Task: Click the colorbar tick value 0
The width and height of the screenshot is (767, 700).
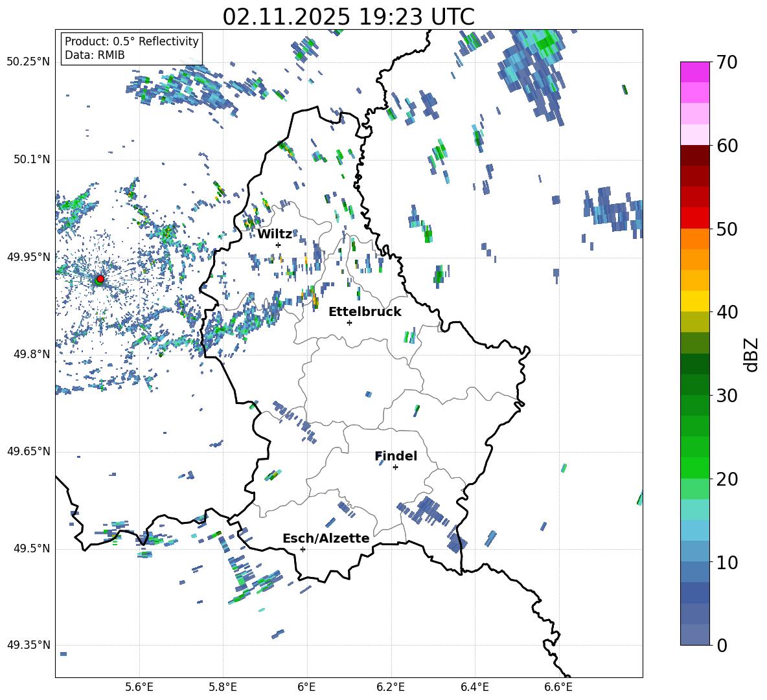Action: 722,645
